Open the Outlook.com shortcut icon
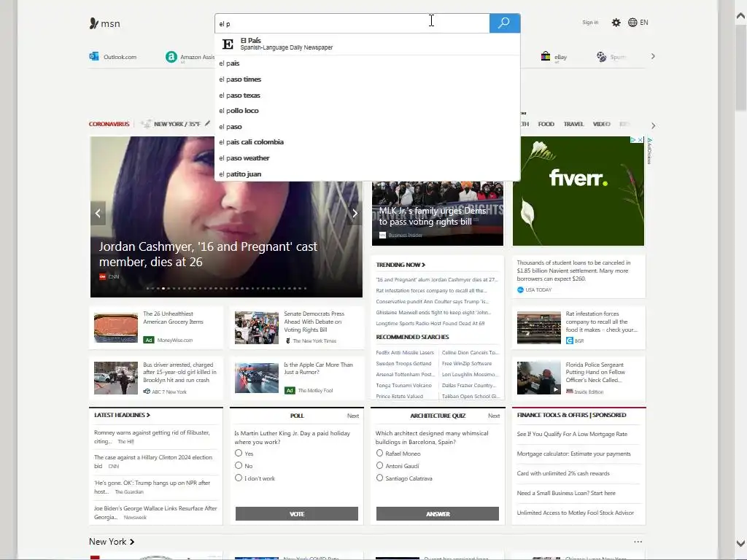 pos(94,56)
